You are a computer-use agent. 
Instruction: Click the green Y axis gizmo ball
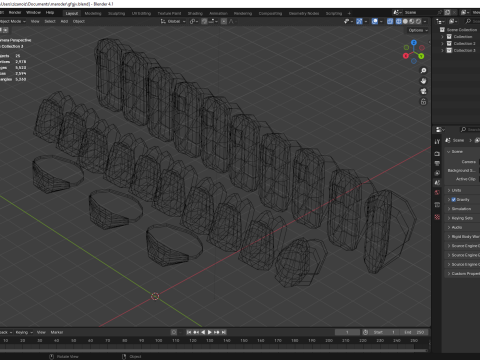pos(421,56)
